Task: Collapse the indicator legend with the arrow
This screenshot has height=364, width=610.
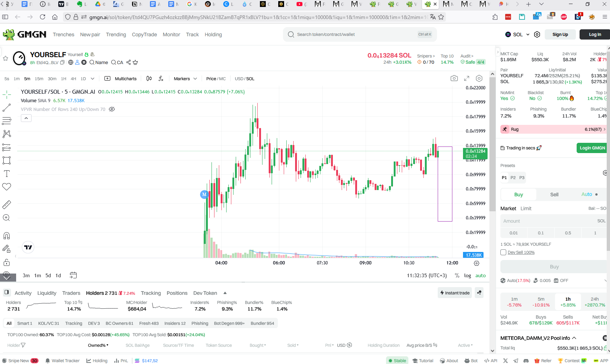Action: [x=26, y=118]
